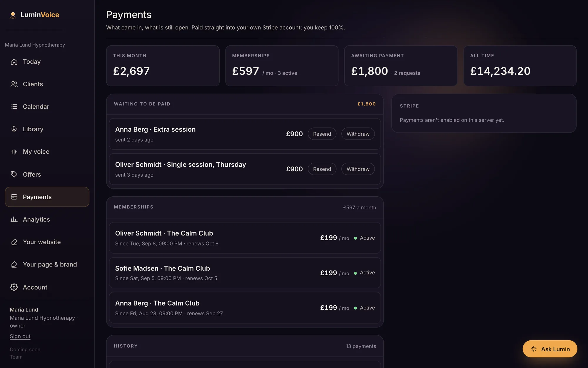Resend Oliver Schmidt's Single session request
This screenshot has height=368, width=588.
[322, 169]
